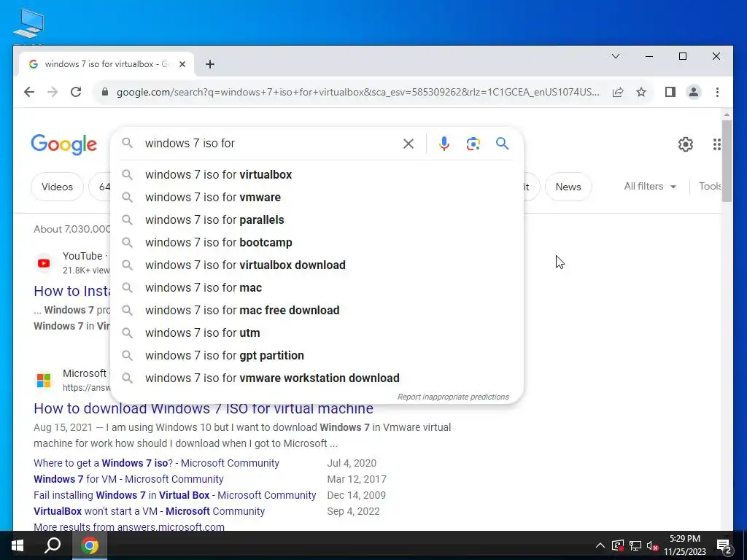Clear the search box text
Screen dimensions: 747x560
coord(409,144)
